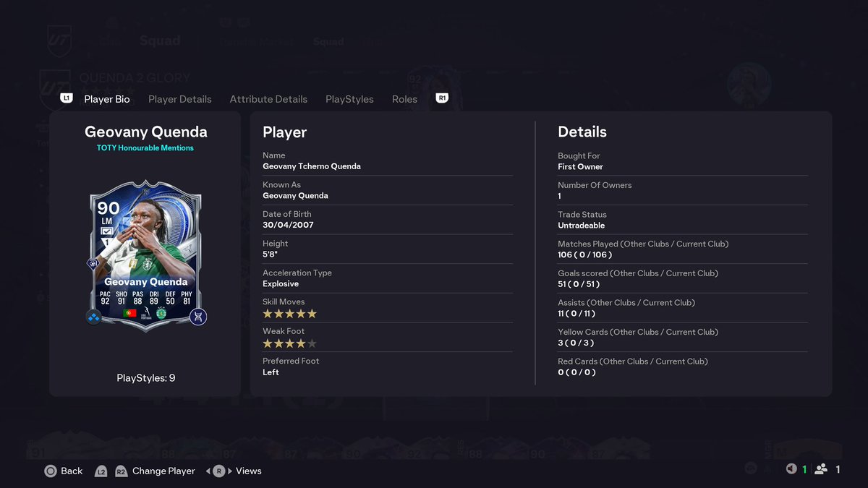Viewport: 868px width, 488px height.
Task: Open the Attribute Details tab
Action: (268, 99)
